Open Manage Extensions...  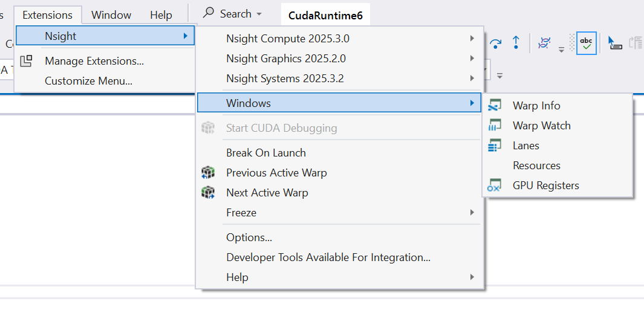coord(94,61)
